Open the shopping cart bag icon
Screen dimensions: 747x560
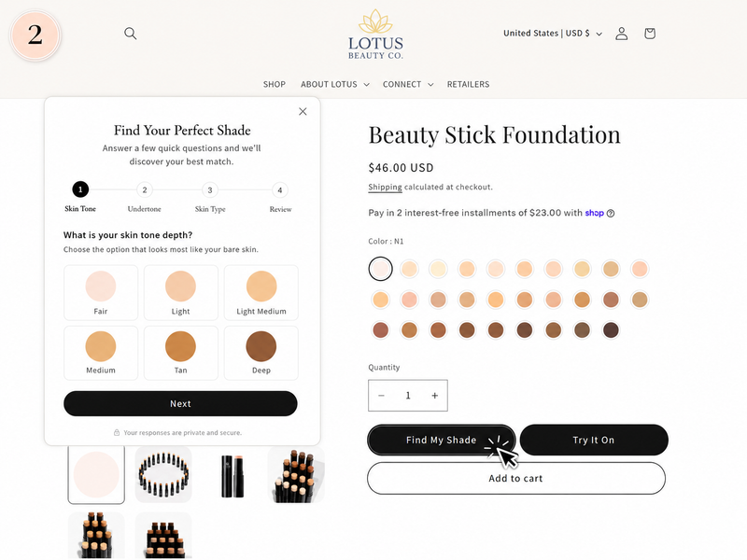(650, 34)
